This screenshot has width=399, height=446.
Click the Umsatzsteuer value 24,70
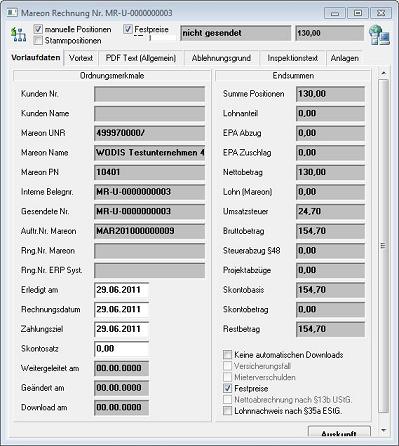(x=330, y=212)
